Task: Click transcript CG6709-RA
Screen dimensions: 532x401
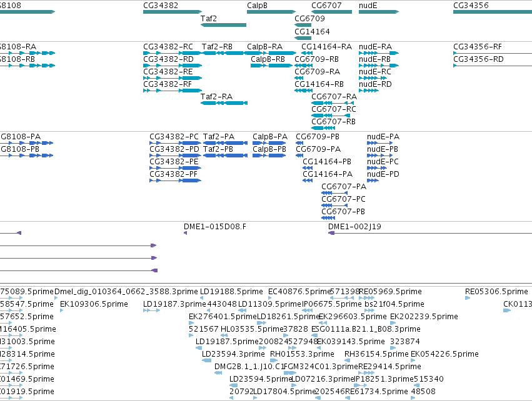Action: tap(317, 72)
